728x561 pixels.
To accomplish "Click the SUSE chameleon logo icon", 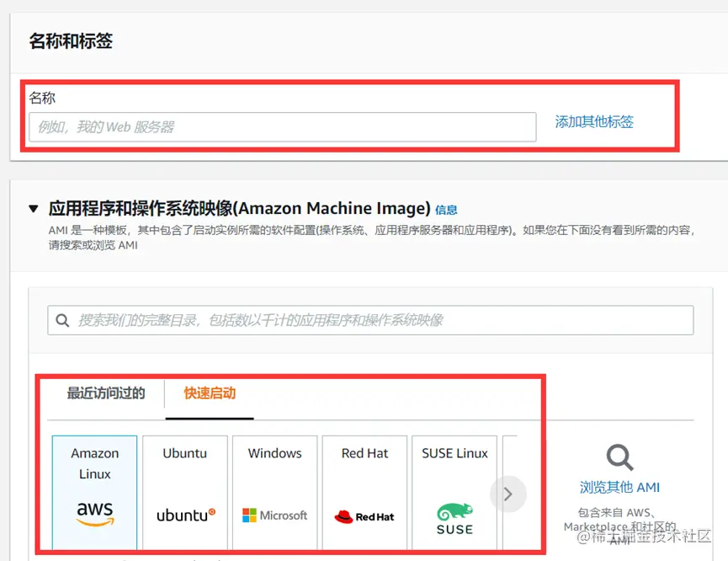I will [454, 519].
